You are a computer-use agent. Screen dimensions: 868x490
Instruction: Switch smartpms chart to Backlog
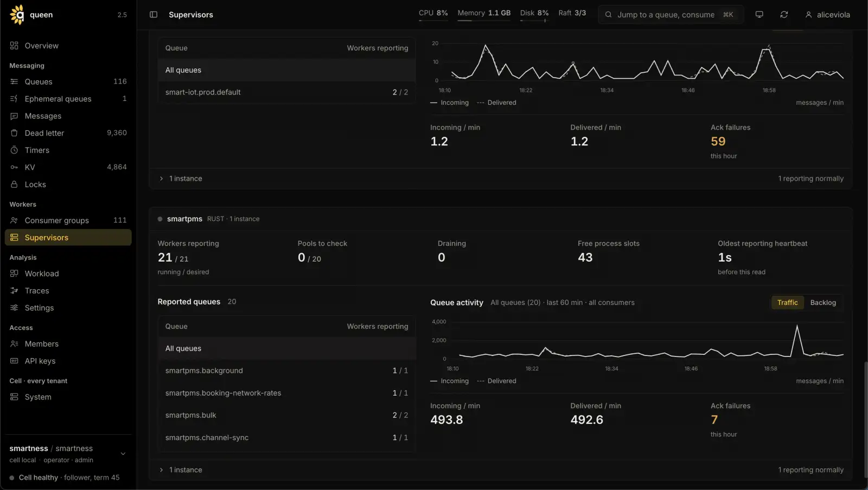click(823, 303)
